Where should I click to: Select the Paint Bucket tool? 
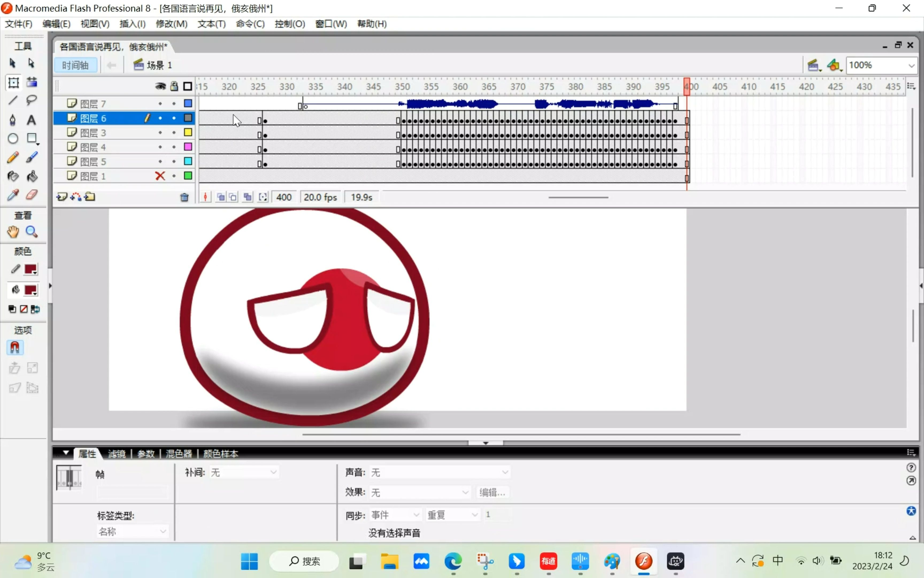[x=32, y=176]
